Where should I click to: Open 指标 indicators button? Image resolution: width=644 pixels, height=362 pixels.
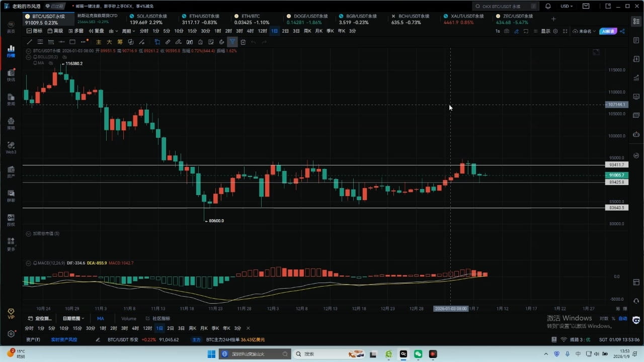[x=35, y=31]
